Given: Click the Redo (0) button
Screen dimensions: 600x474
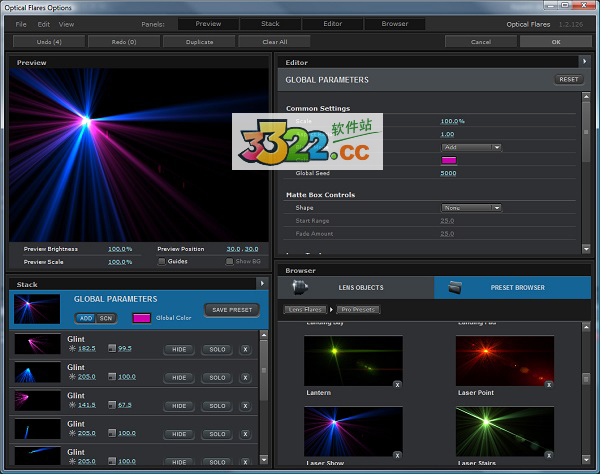Looking at the screenshot, I should click(x=124, y=42).
